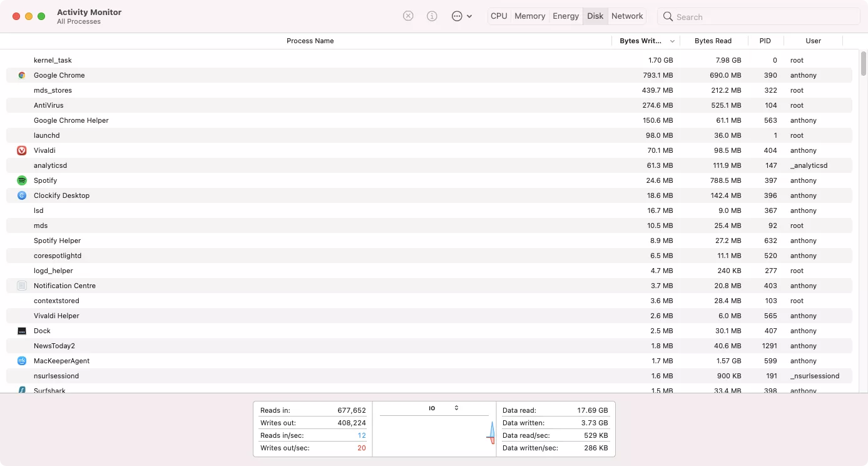Viewport: 868px width, 466px height.
Task: Click the Dock process icon
Action: tap(22, 331)
